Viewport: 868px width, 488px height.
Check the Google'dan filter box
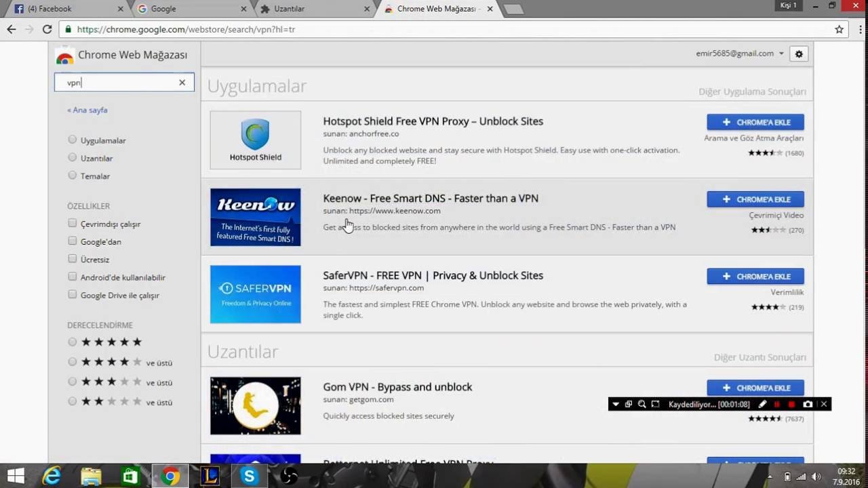(x=73, y=241)
